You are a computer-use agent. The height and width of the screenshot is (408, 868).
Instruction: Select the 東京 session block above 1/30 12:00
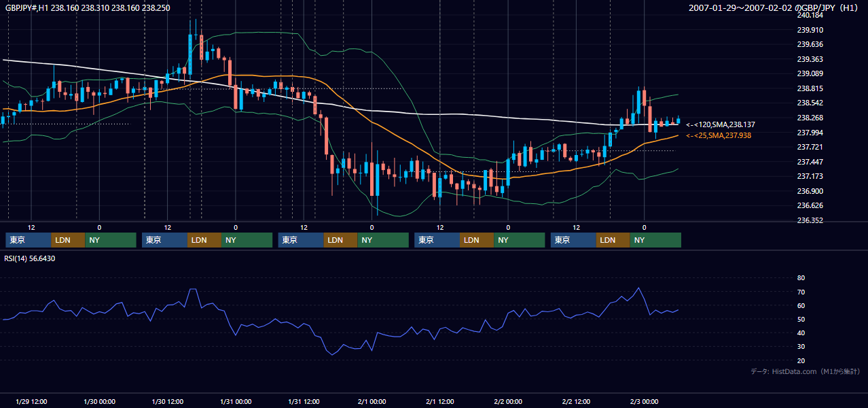click(x=165, y=240)
